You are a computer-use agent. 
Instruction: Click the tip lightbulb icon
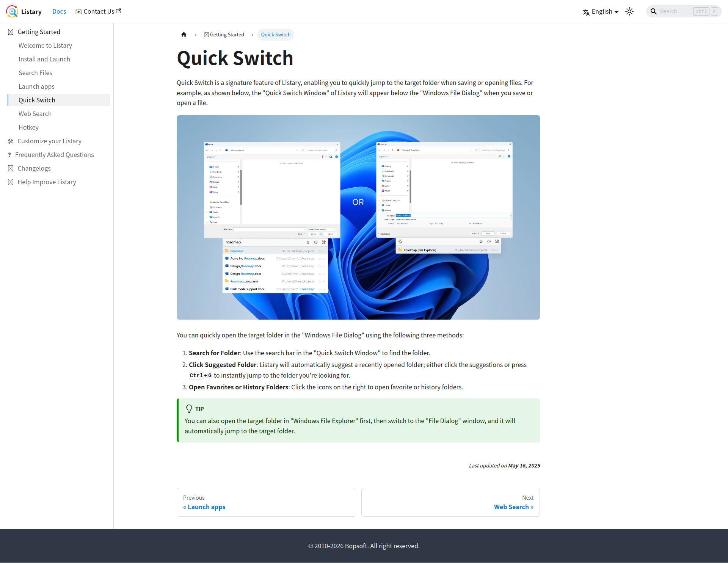click(189, 409)
